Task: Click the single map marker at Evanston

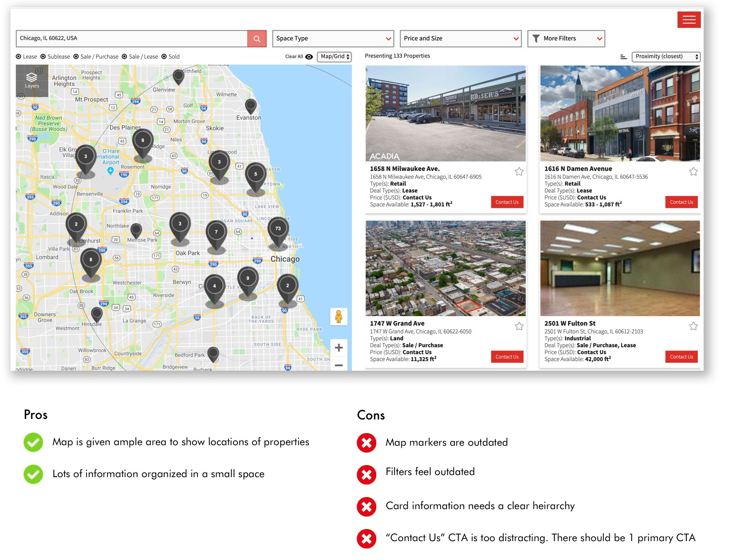Action: click(x=251, y=106)
